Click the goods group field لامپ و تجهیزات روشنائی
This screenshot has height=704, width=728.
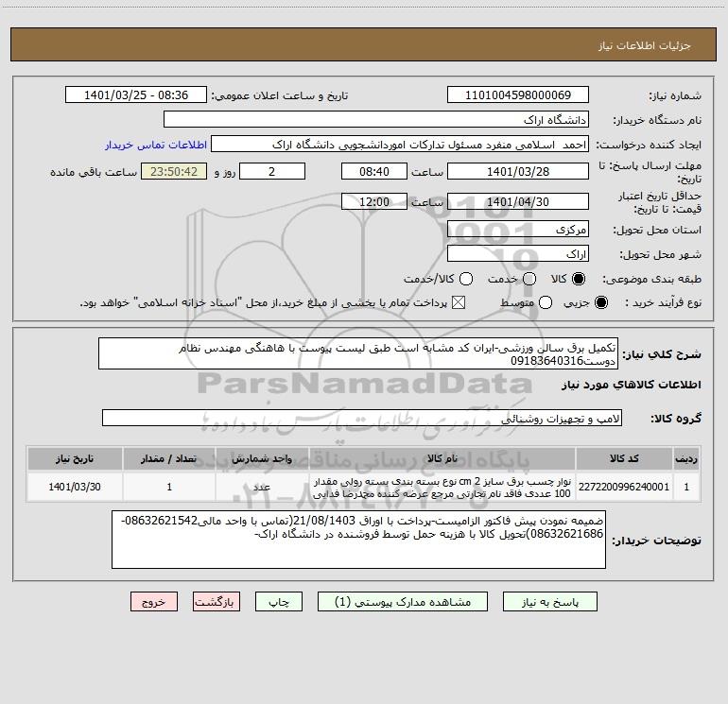pos(362,418)
